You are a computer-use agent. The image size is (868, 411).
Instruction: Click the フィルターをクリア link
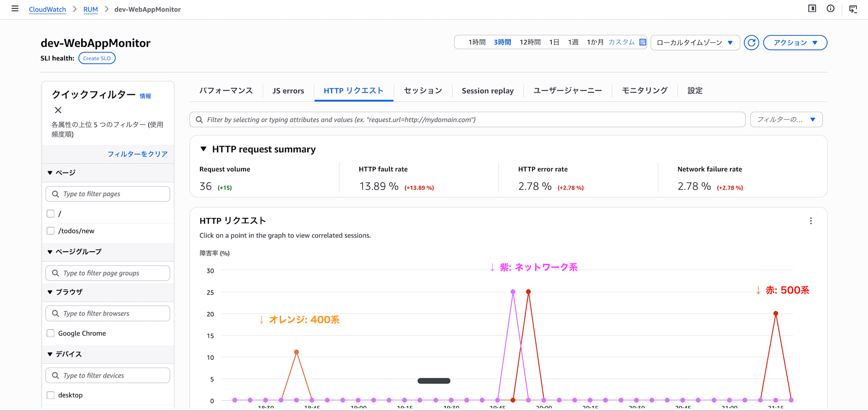click(138, 154)
